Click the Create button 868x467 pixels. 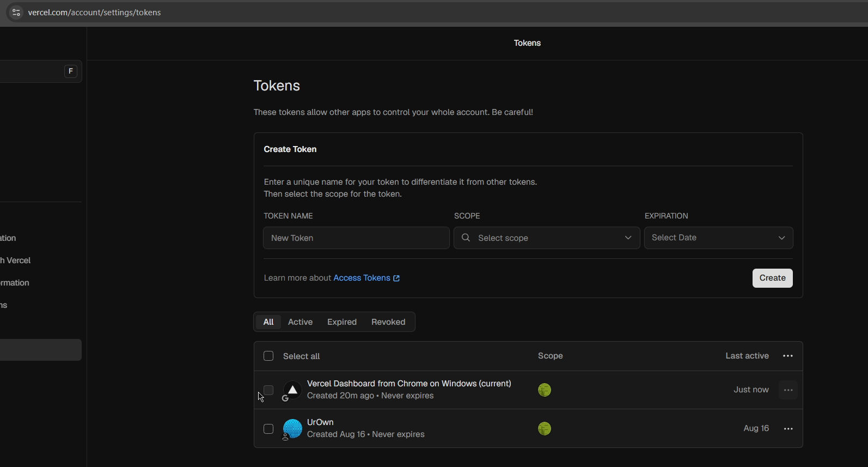click(772, 278)
